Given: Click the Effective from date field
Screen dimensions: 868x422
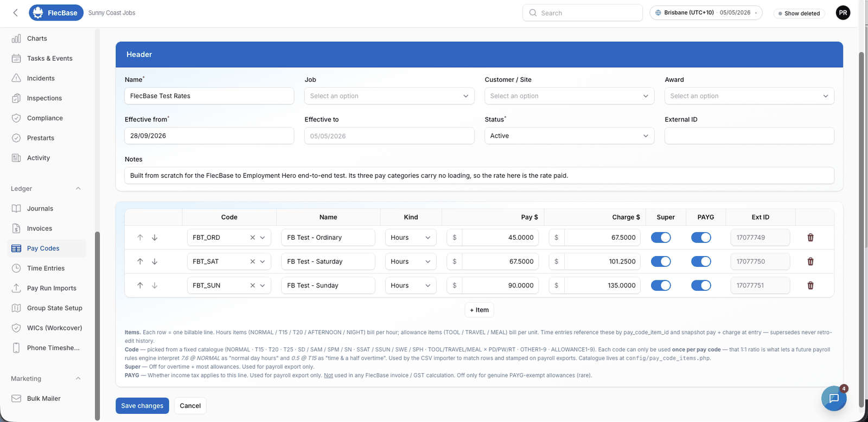Looking at the screenshot, I should point(209,136).
